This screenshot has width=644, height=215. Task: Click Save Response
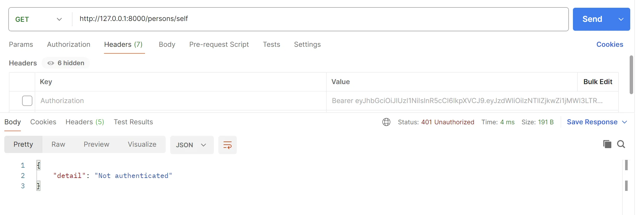point(592,122)
